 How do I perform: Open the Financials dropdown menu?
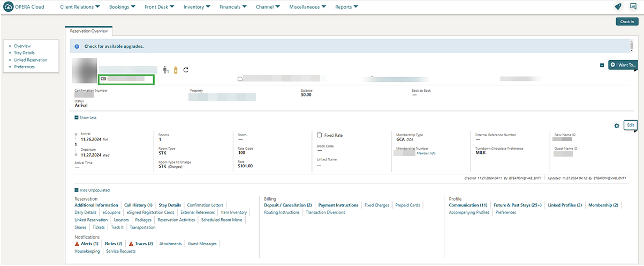[233, 7]
